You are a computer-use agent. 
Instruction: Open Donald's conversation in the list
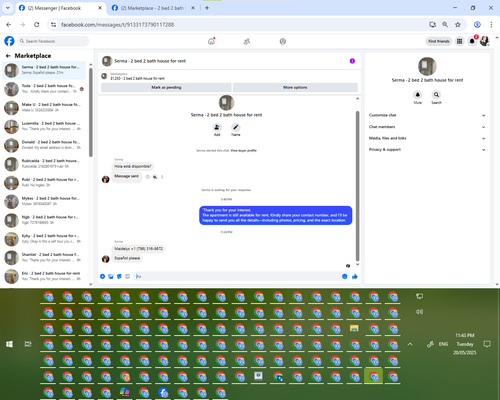point(44,145)
